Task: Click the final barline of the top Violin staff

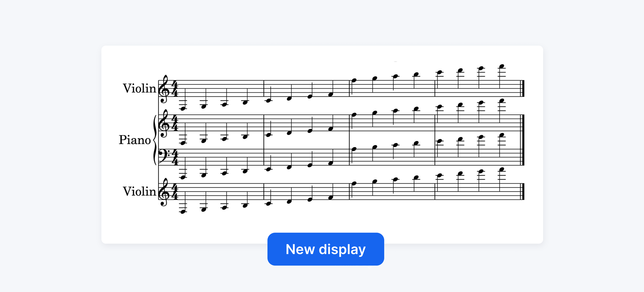Action: [523, 88]
